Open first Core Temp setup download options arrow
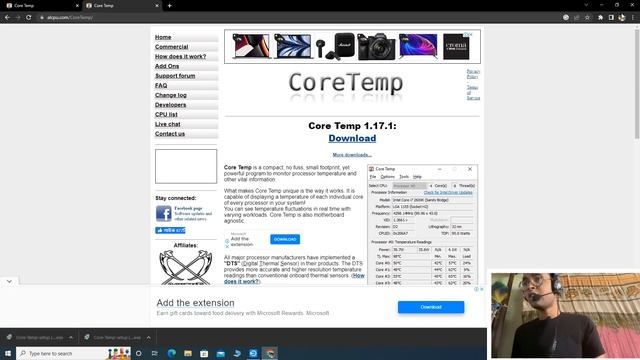 pos(71,338)
